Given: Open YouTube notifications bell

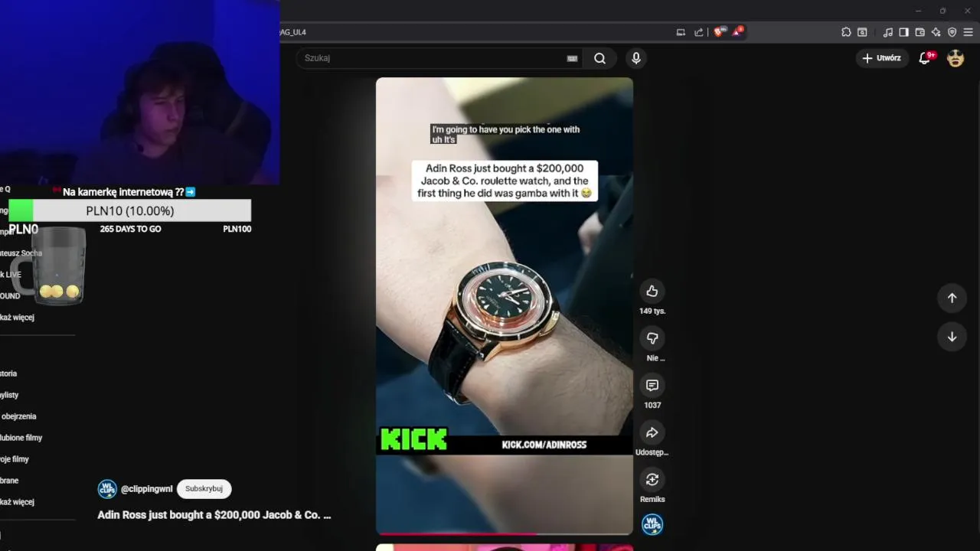Looking at the screenshot, I should pyautogui.click(x=925, y=58).
